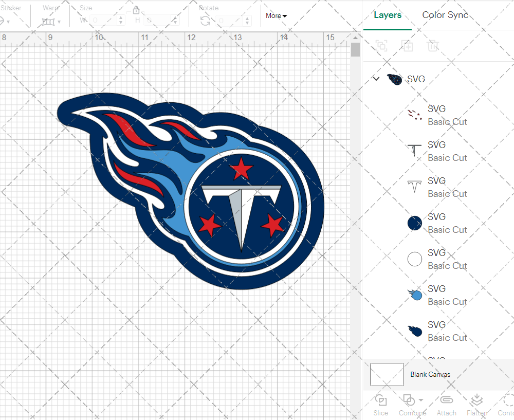
Task: Click the SVG group thumbnail
Action: point(394,79)
